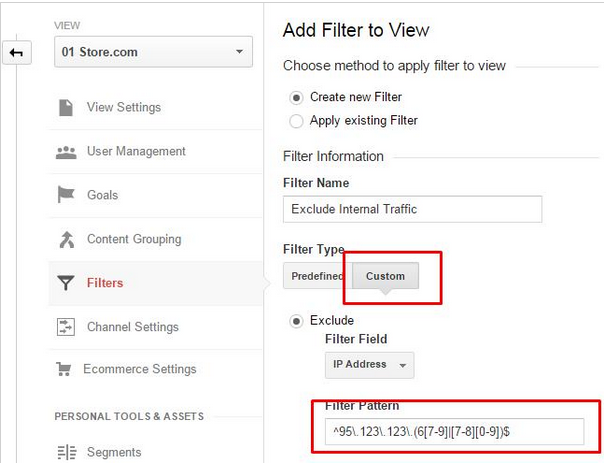The image size is (604, 463).
Task: Open the User Management link
Action: [x=136, y=151]
